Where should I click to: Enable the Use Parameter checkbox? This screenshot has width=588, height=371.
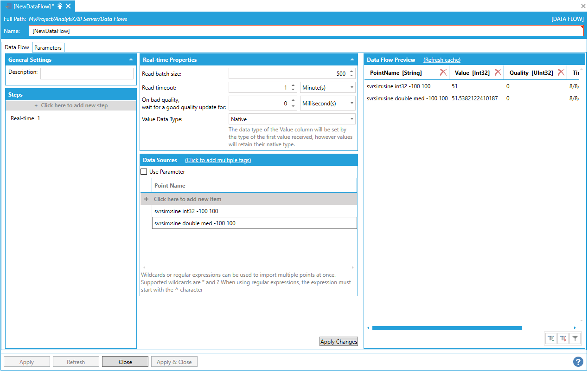(x=144, y=172)
